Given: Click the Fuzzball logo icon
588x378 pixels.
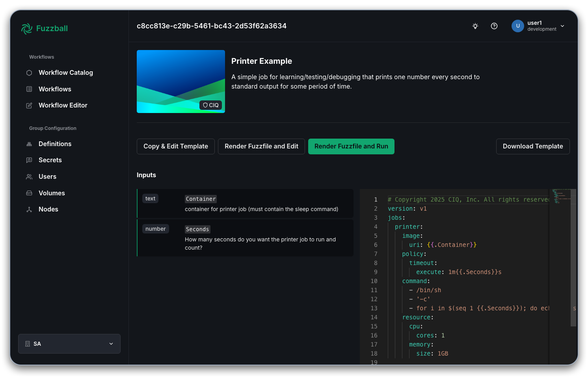Looking at the screenshot, I should [x=27, y=28].
